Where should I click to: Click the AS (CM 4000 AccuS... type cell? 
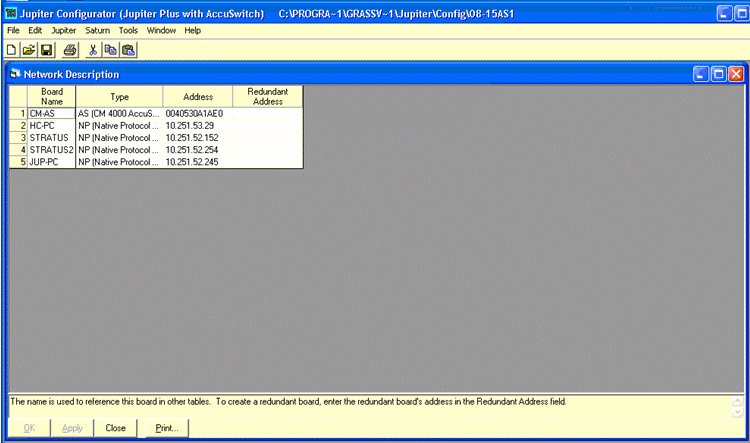point(120,113)
